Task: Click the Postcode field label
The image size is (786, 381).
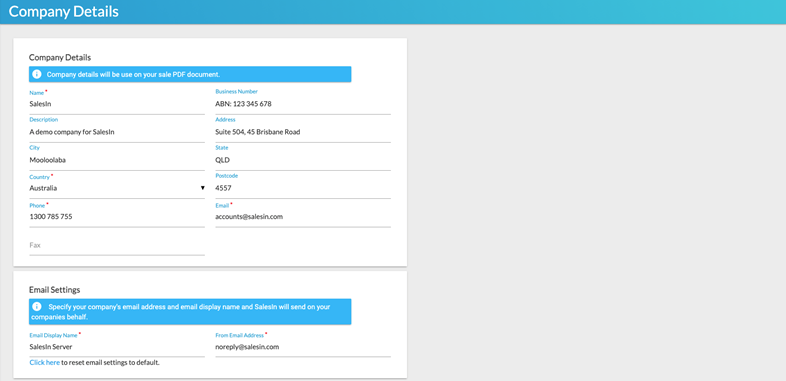Action: [x=227, y=176]
